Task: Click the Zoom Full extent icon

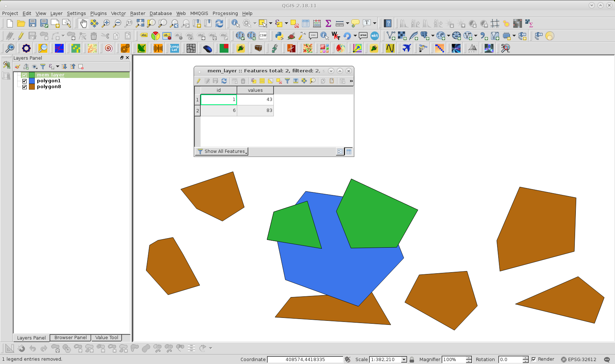Action: click(x=140, y=23)
